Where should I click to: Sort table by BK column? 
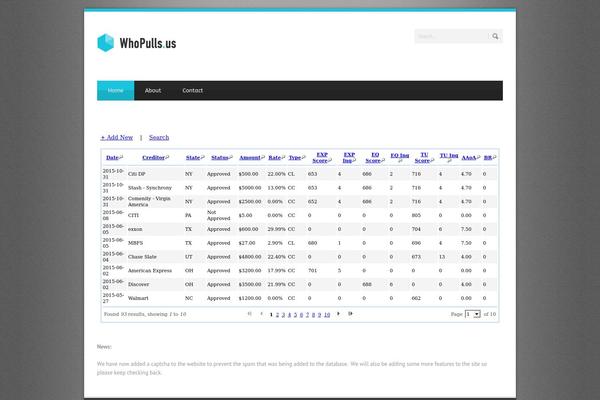488,158
